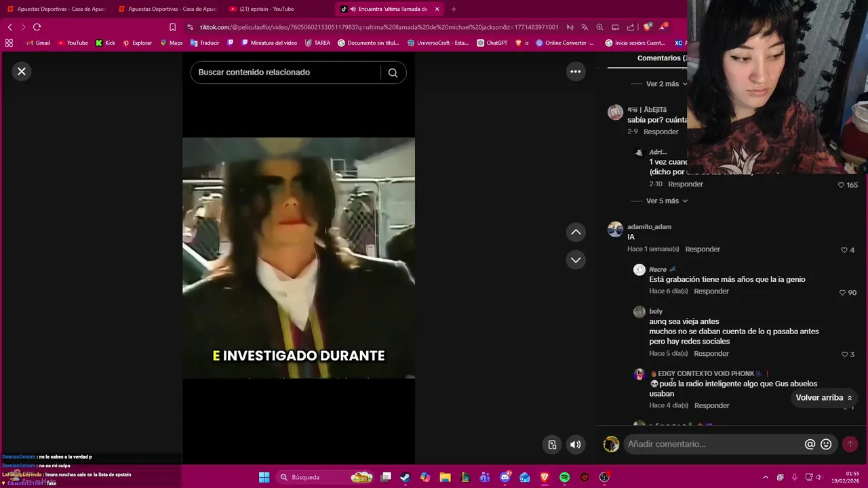
Task: Close the TikTok video viewer
Action: click(x=22, y=71)
